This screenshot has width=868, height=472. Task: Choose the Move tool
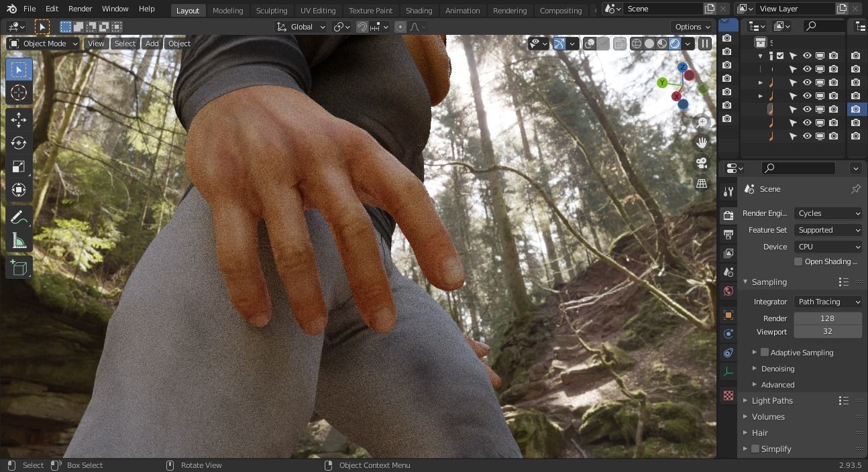pos(19,120)
